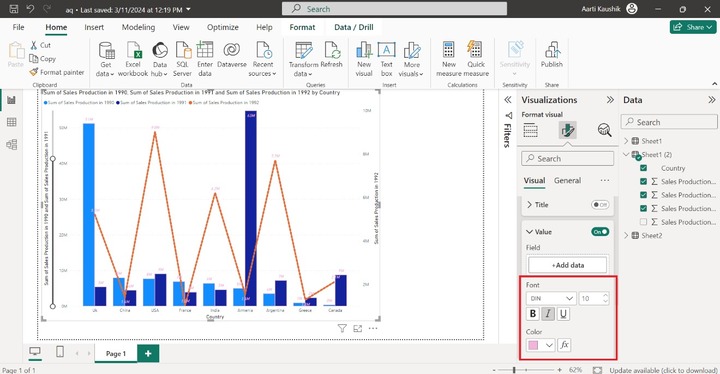Switch to mobile layout icon
The image size is (720, 374).
60,352
